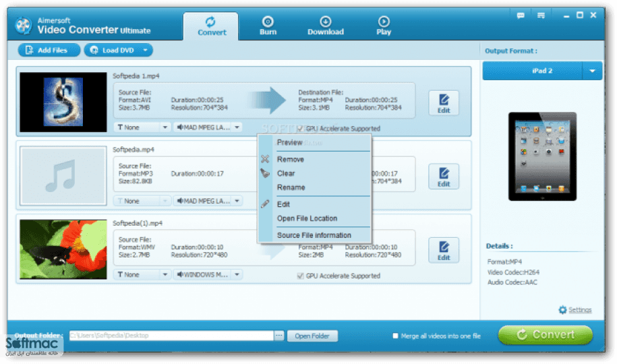Click the broom Clear icon in context menu

pyautogui.click(x=265, y=173)
